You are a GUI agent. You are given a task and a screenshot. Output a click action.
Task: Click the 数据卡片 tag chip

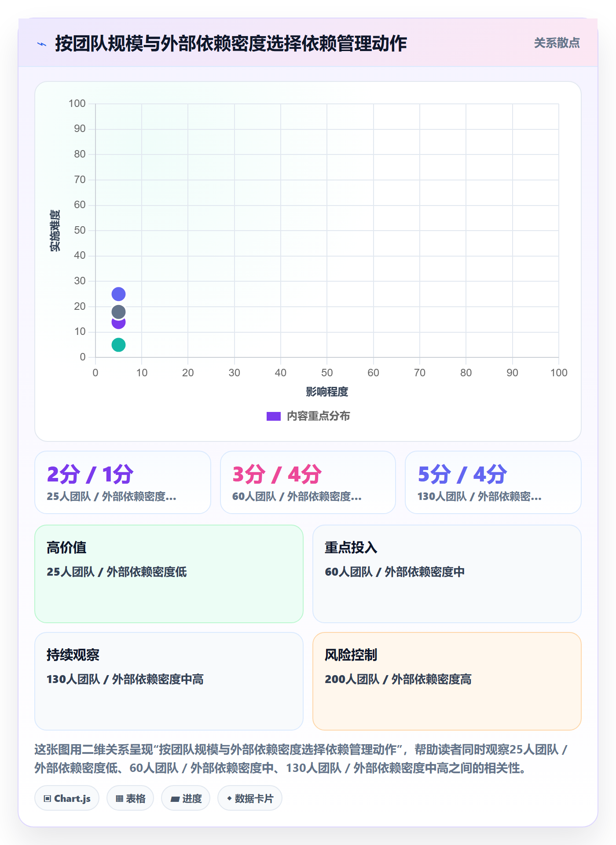coord(250,798)
